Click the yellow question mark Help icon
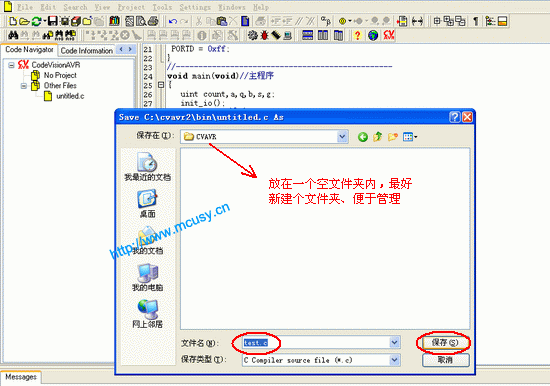The height and width of the screenshot is (386, 550). [357, 35]
